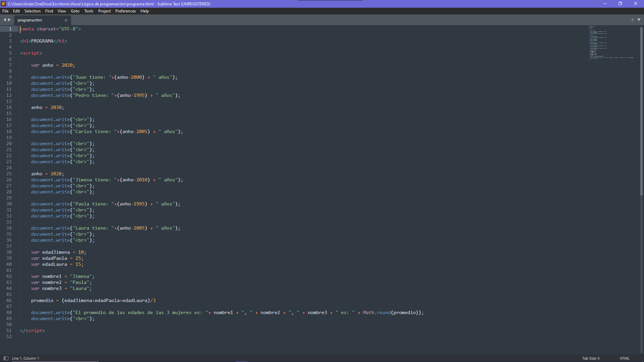The height and width of the screenshot is (362, 644).
Task: Open the File menu
Action: pyautogui.click(x=5, y=11)
